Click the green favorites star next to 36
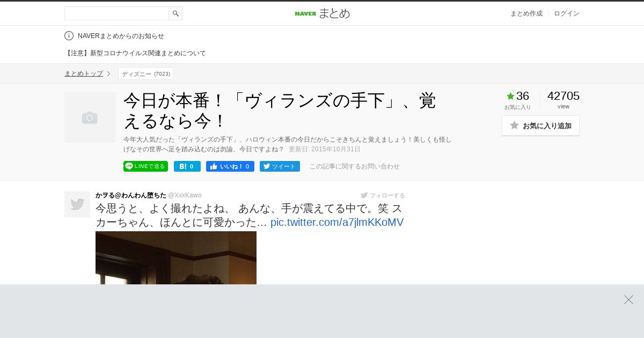This screenshot has width=644, height=338. 510,96
